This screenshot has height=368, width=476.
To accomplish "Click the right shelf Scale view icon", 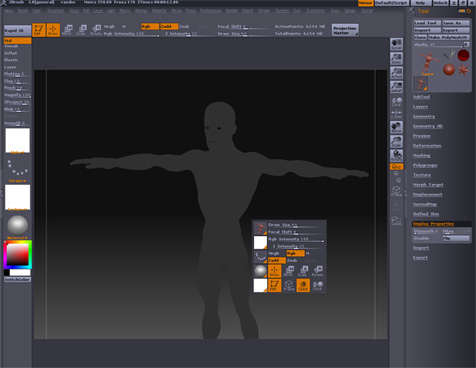I will (x=396, y=141).
